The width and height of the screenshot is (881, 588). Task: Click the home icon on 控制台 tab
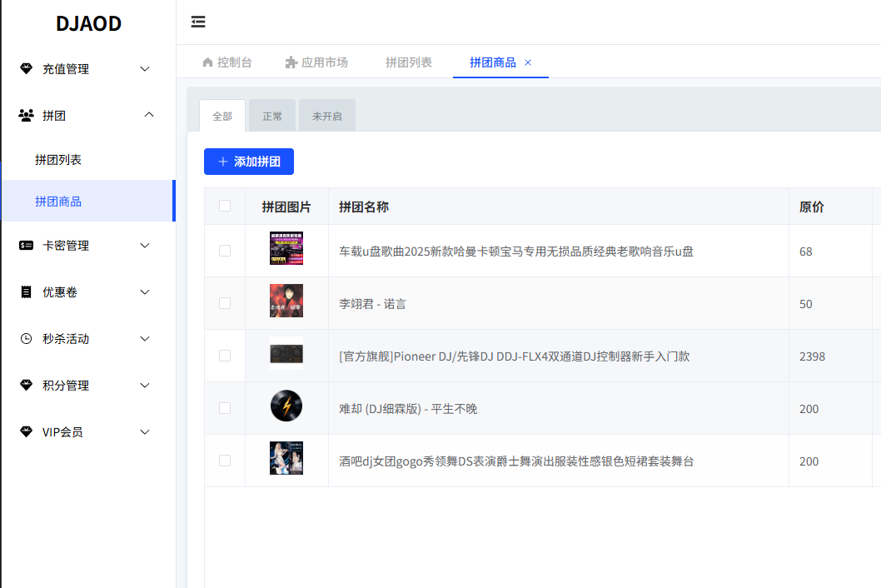coord(207,62)
